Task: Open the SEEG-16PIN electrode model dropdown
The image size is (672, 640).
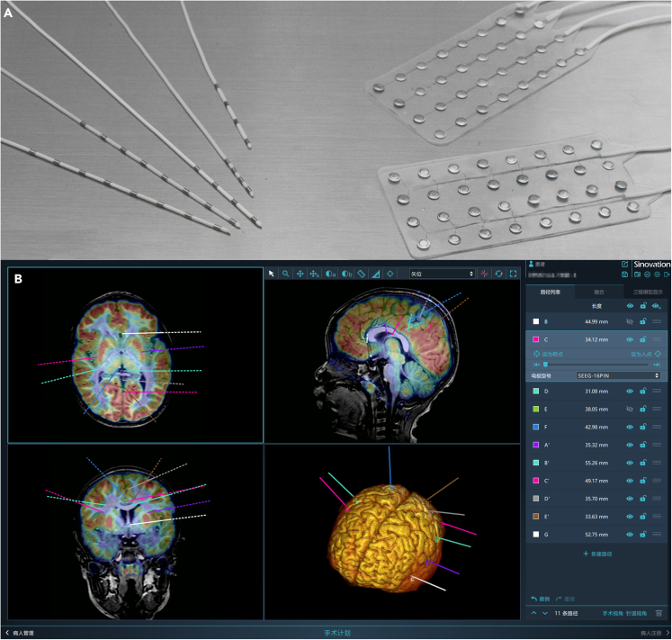Action: [x=617, y=374]
